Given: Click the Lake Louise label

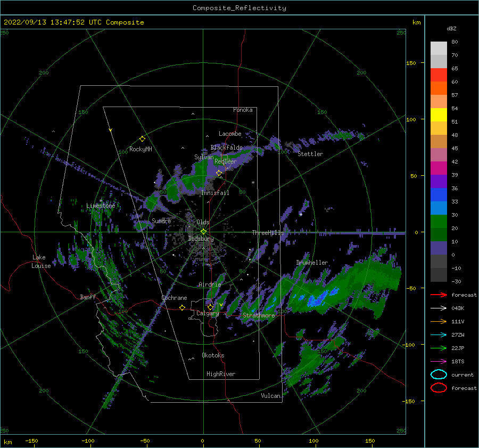Looking at the screenshot, I should [42, 262].
